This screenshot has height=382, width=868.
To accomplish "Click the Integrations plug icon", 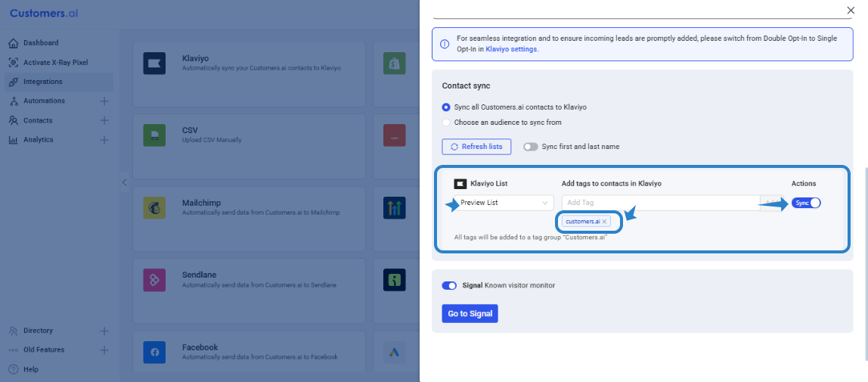I will (x=14, y=82).
